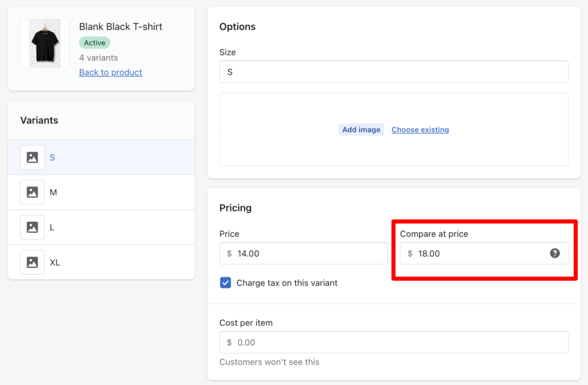Click the Variants panel heading

pos(39,120)
